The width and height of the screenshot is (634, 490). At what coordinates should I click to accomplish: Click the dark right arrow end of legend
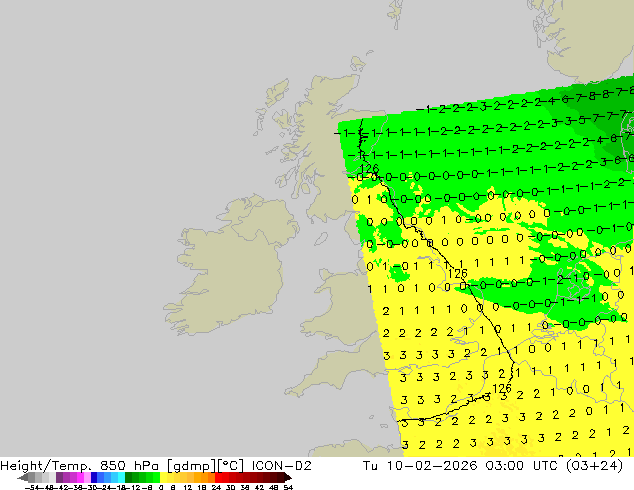click(x=288, y=477)
